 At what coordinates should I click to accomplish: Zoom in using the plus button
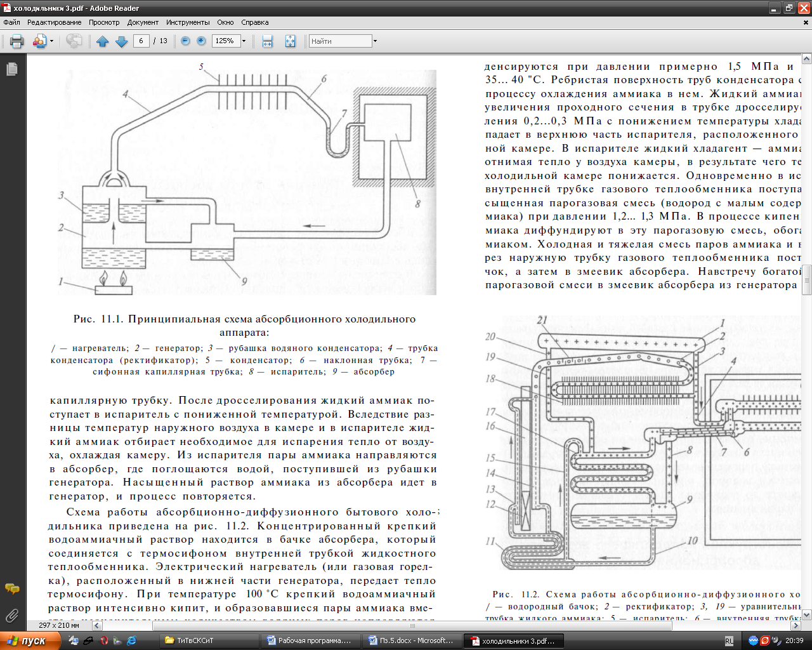(201, 41)
